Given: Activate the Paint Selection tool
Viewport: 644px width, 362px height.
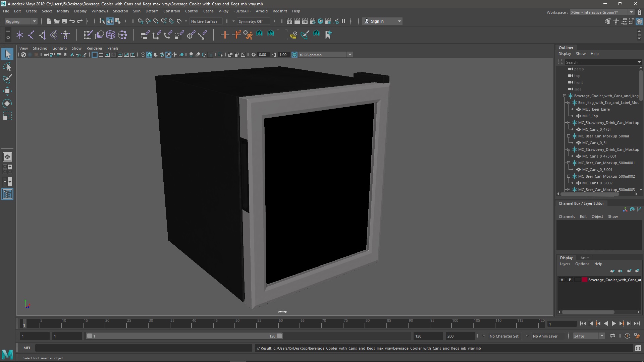Looking at the screenshot, I should [x=7, y=79].
